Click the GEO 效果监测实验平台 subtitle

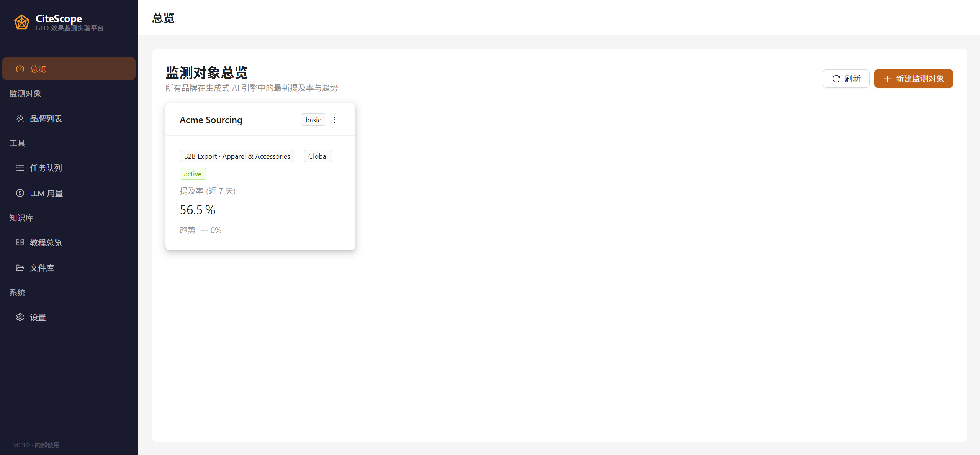pyautogui.click(x=69, y=28)
